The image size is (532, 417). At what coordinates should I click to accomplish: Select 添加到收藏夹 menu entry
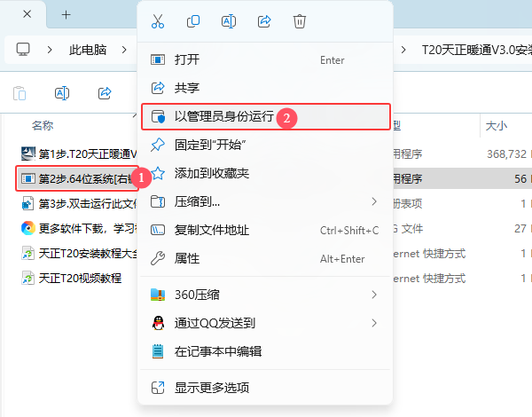(265, 174)
